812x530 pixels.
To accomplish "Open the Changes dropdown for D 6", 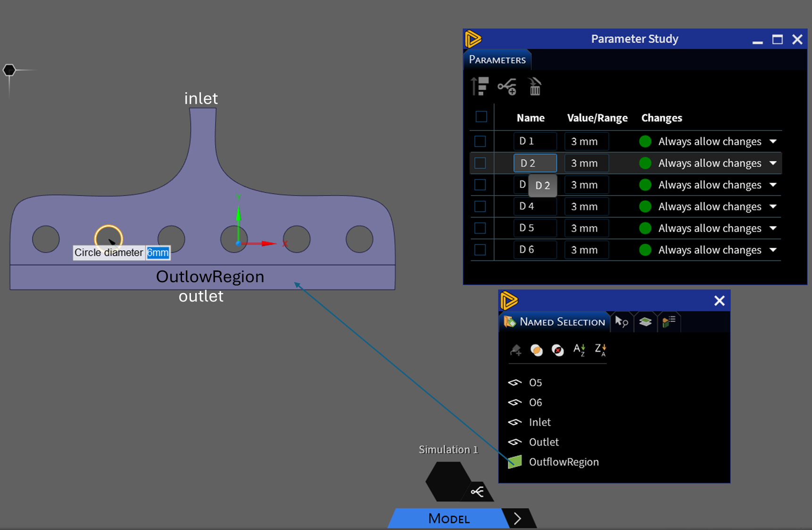I will [773, 250].
